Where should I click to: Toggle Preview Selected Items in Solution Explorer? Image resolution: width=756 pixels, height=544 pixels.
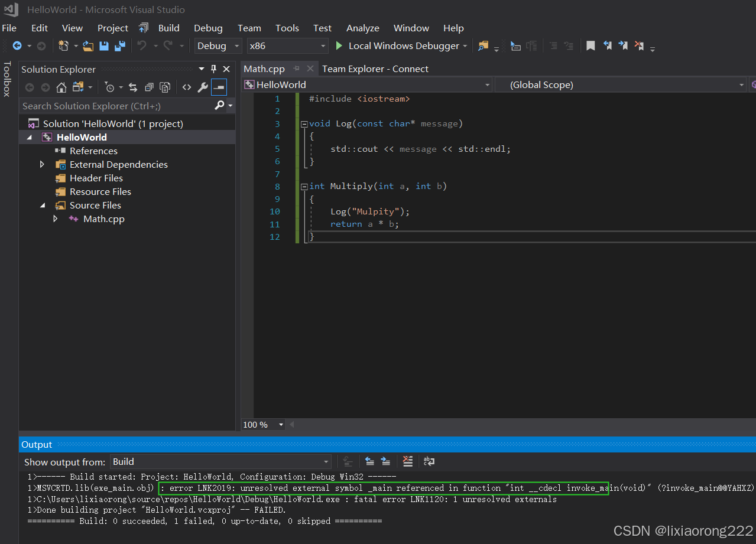219,87
